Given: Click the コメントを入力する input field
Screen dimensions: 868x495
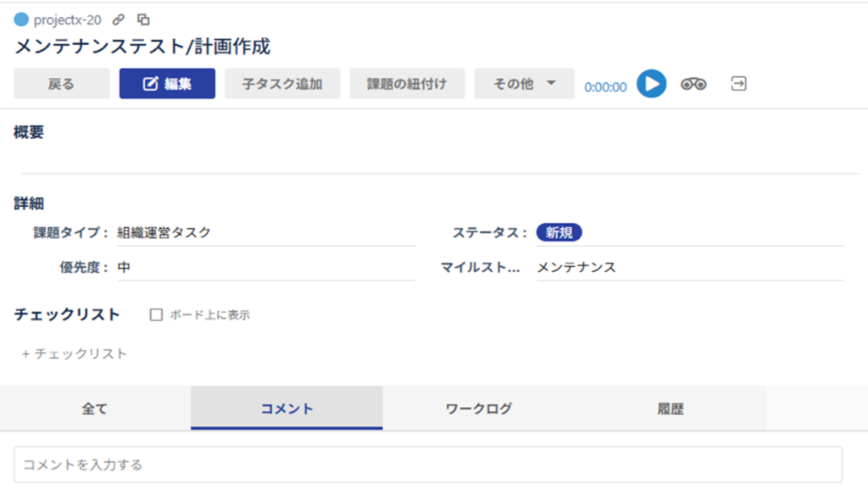Looking at the screenshot, I should pos(428,464).
